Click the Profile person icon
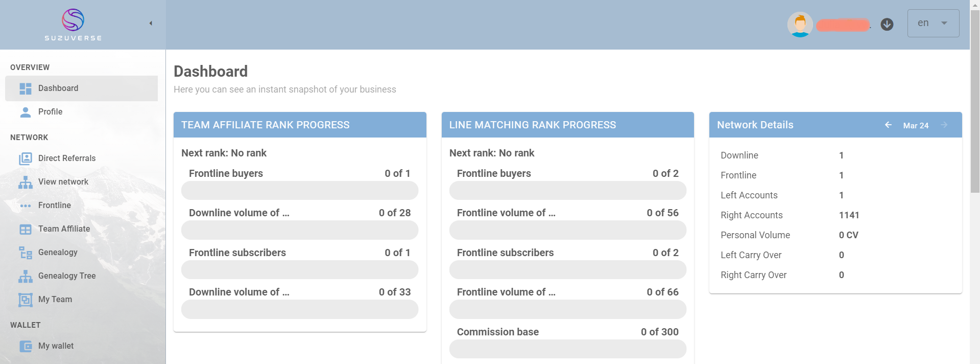The height and width of the screenshot is (364, 980). [x=26, y=112]
